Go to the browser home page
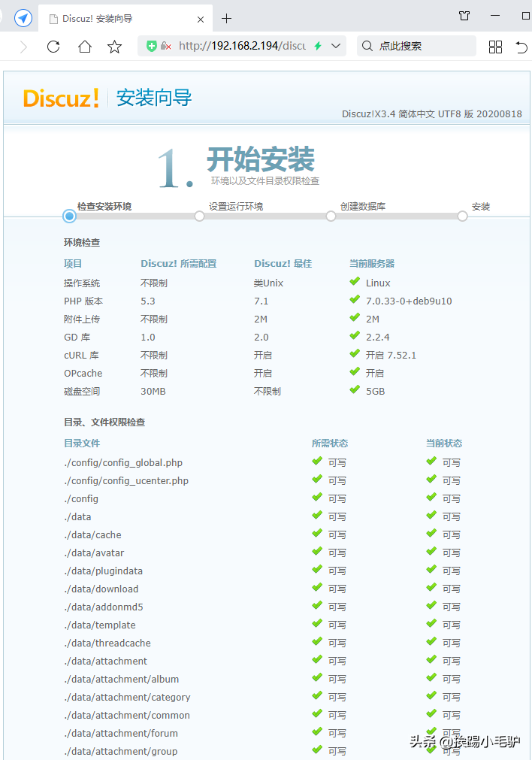The image size is (532, 760). coord(85,47)
